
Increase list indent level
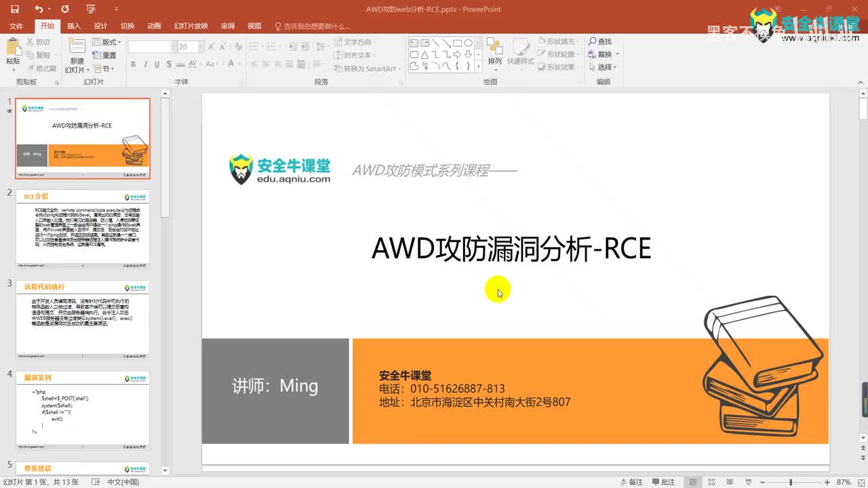tap(304, 47)
